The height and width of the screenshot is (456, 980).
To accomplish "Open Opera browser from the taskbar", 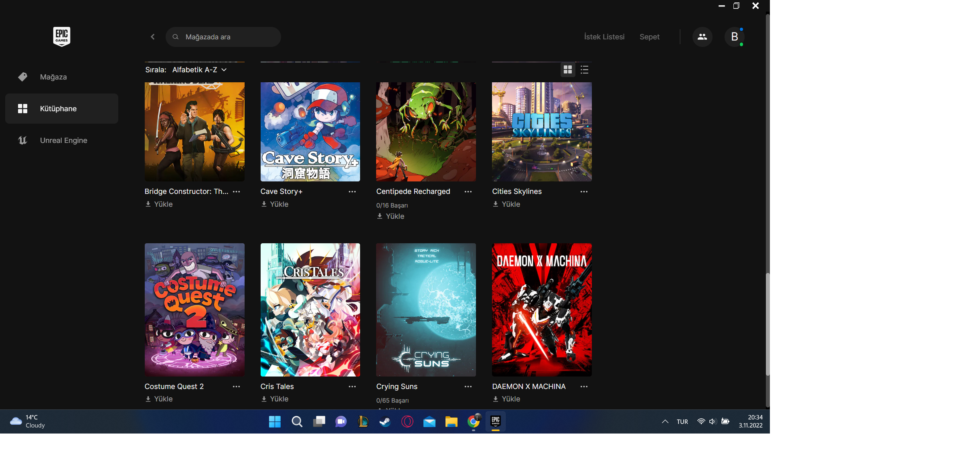I will pyautogui.click(x=407, y=422).
